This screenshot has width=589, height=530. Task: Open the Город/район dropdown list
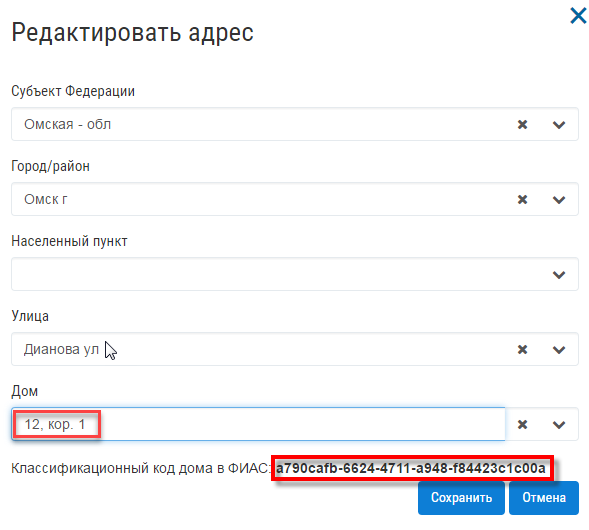559,200
